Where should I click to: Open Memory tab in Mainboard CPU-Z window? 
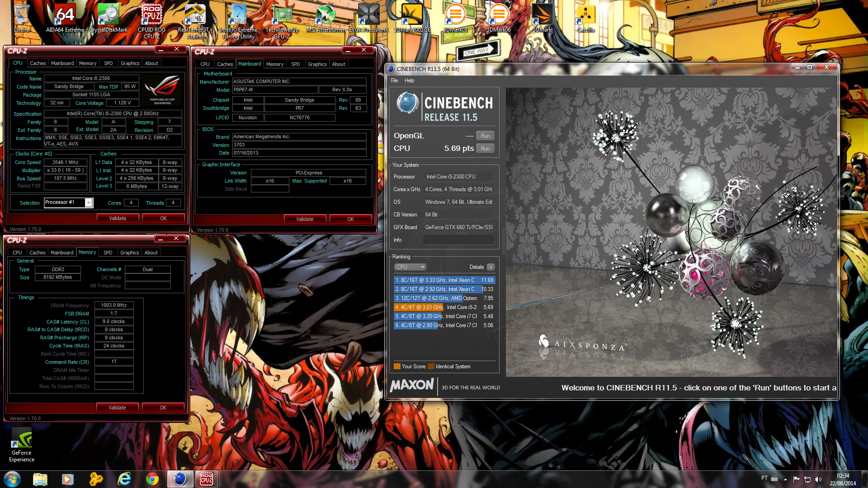click(275, 64)
